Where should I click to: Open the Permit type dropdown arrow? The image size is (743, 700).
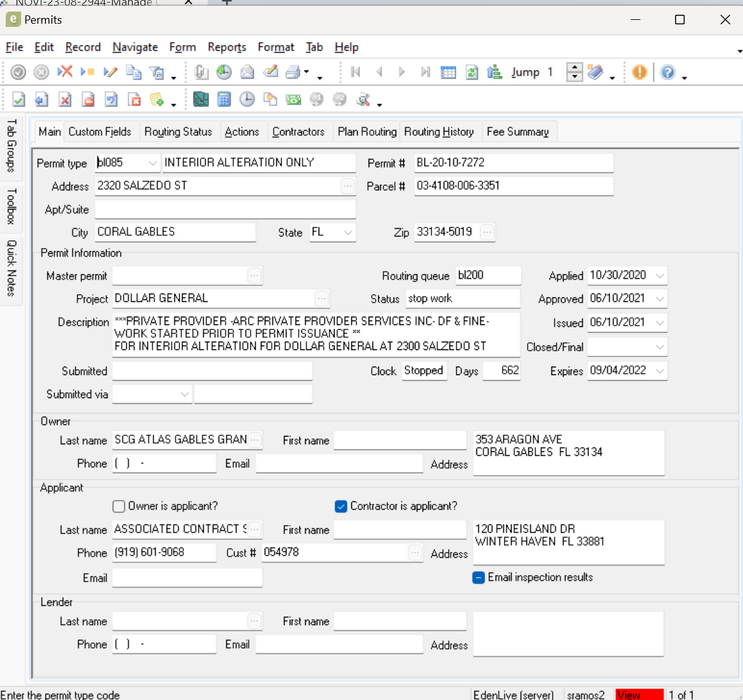(153, 163)
